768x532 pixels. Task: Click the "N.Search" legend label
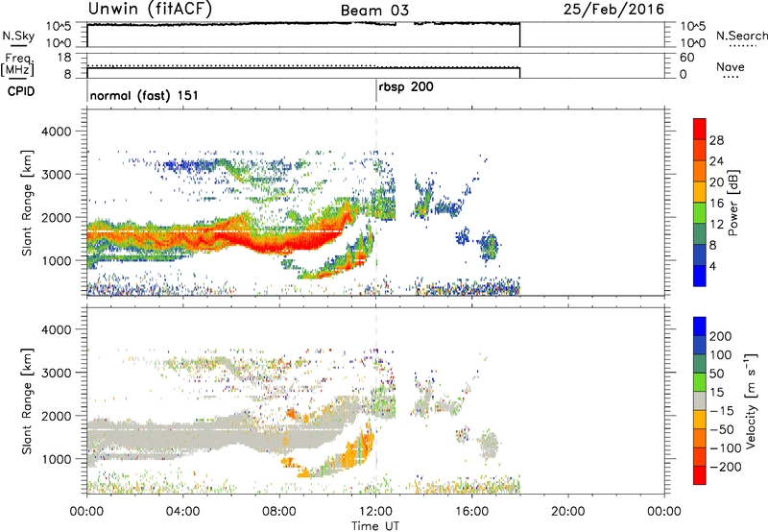[x=741, y=36]
